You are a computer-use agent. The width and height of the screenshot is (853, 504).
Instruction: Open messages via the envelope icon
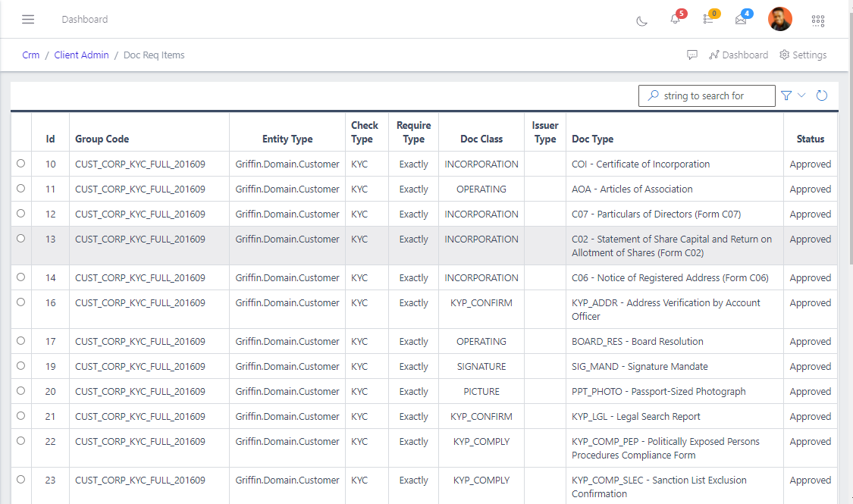click(x=741, y=21)
